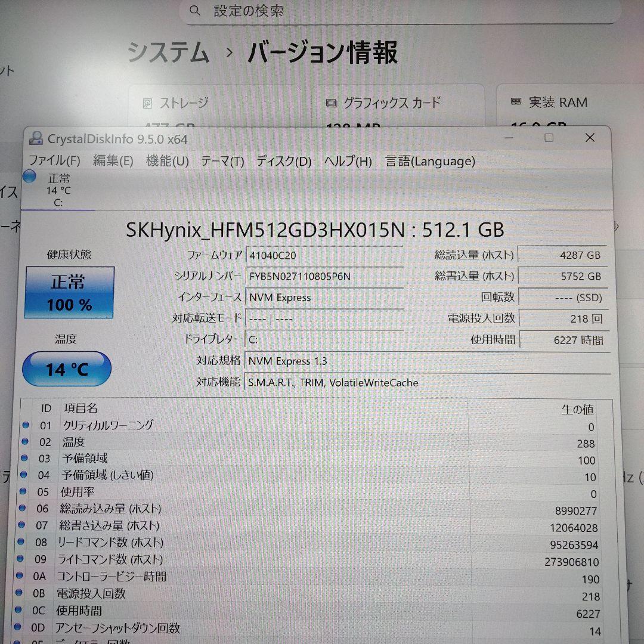Click the blue dot beside 使用率 row
This screenshot has width=644, height=644.
(x=26, y=492)
